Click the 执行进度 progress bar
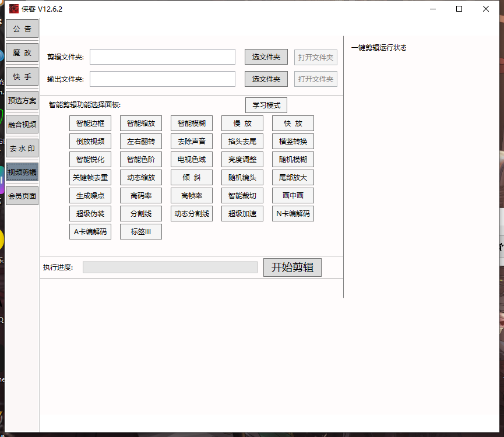Image resolution: width=504 pixels, height=437 pixels. point(170,267)
